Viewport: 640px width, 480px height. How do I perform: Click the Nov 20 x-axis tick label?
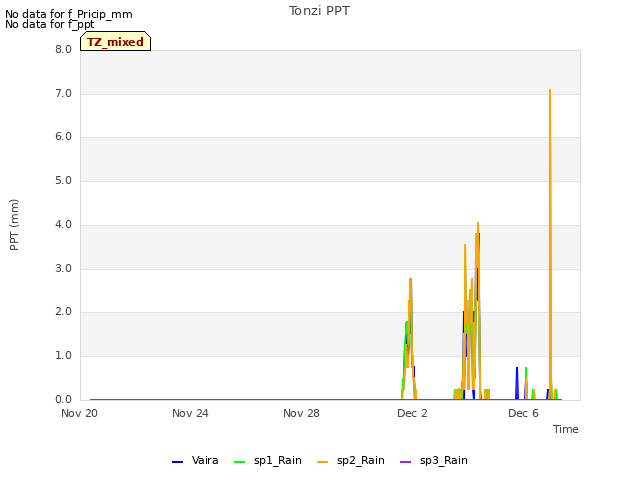[x=79, y=413]
